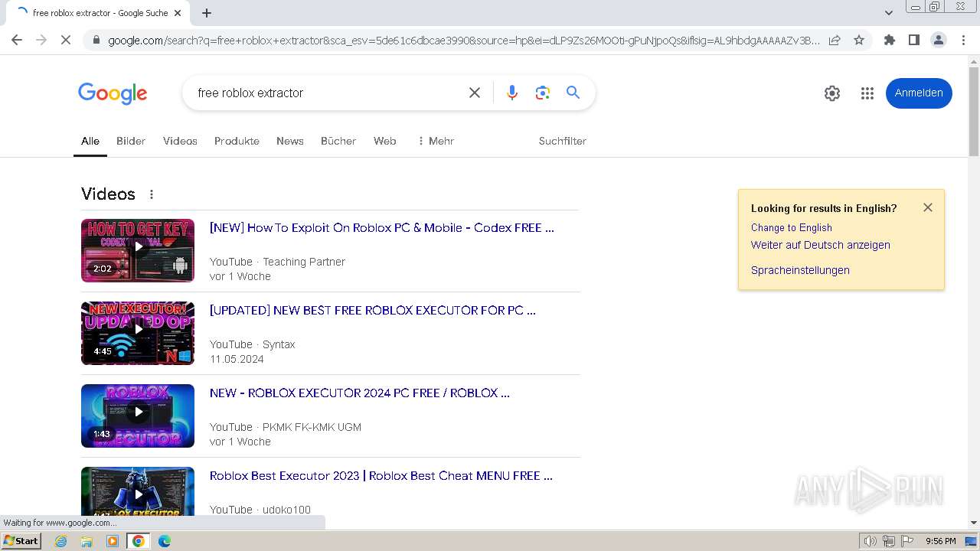Screen dimensions: 980x551
Task: Close the English results prompt
Action: click(928, 207)
